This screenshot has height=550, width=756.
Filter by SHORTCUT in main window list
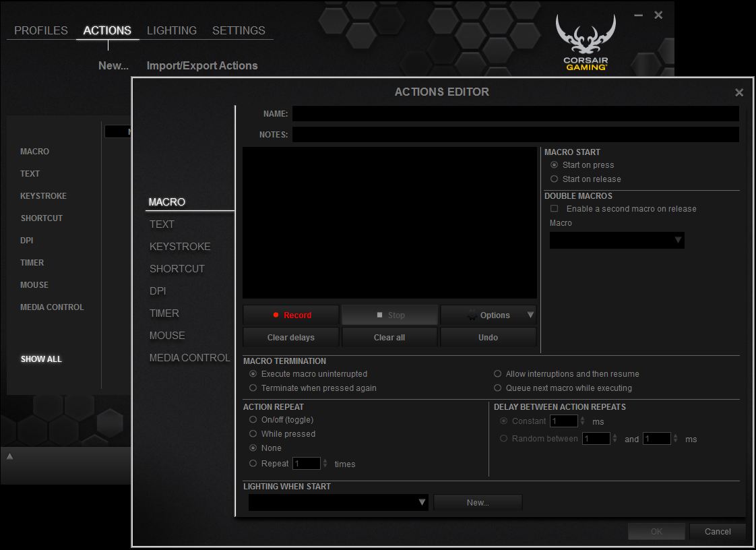click(42, 218)
